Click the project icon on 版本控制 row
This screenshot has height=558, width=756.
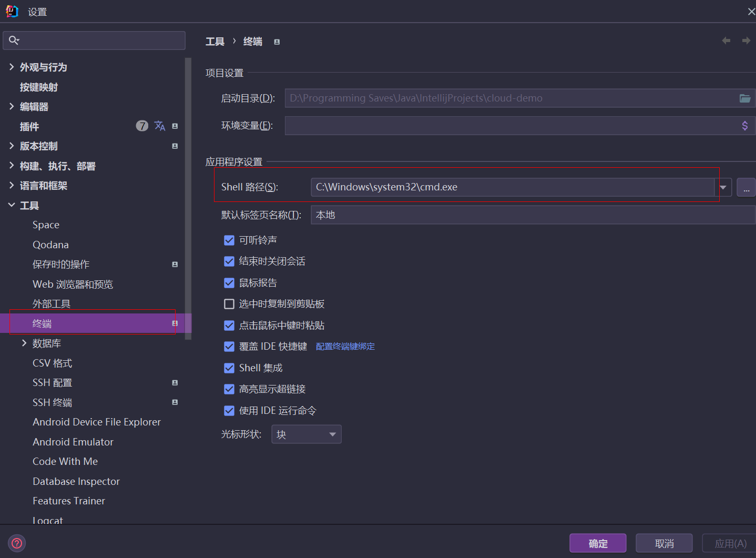coord(175,146)
